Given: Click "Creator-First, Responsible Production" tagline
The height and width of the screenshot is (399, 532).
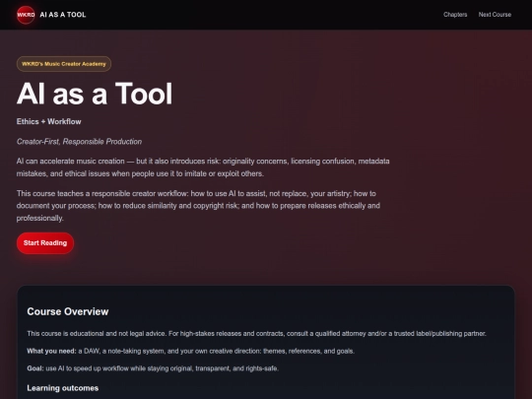Looking at the screenshot, I should click(80, 142).
